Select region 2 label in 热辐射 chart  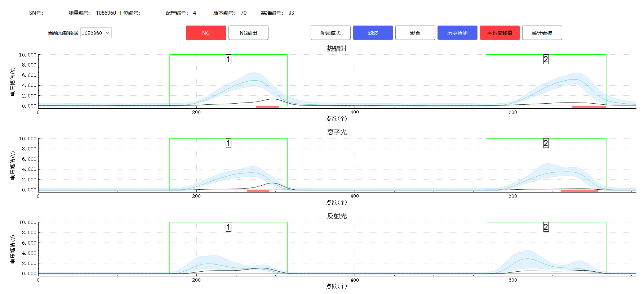[x=546, y=59]
